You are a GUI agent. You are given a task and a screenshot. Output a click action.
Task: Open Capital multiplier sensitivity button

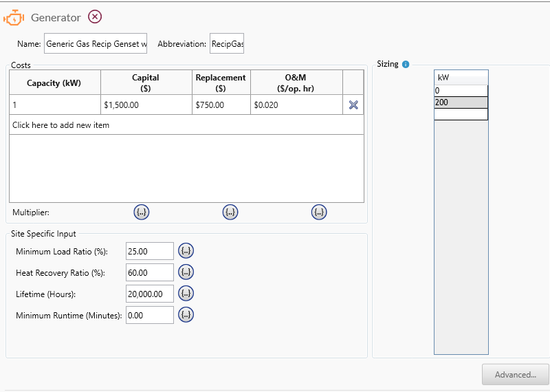[141, 213]
